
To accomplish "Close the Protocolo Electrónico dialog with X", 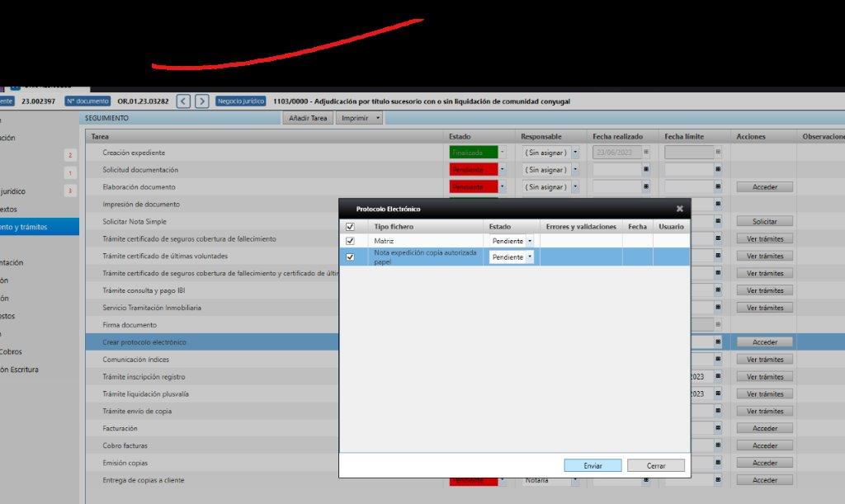I will pos(679,210).
